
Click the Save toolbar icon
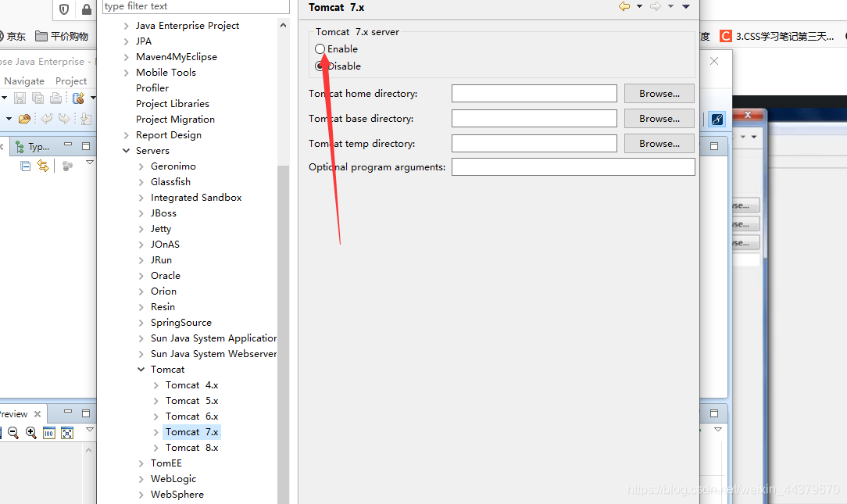[20, 98]
